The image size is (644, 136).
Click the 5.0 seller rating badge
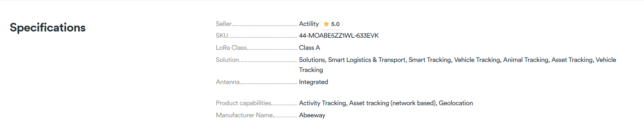click(x=331, y=24)
